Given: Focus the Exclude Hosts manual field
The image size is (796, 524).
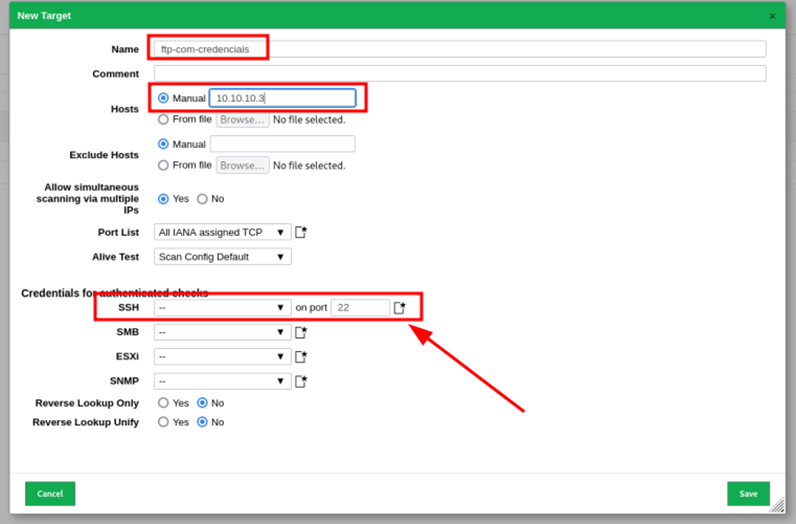Looking at the screenshot, I should pyautogui.click(x=282, y=144).
